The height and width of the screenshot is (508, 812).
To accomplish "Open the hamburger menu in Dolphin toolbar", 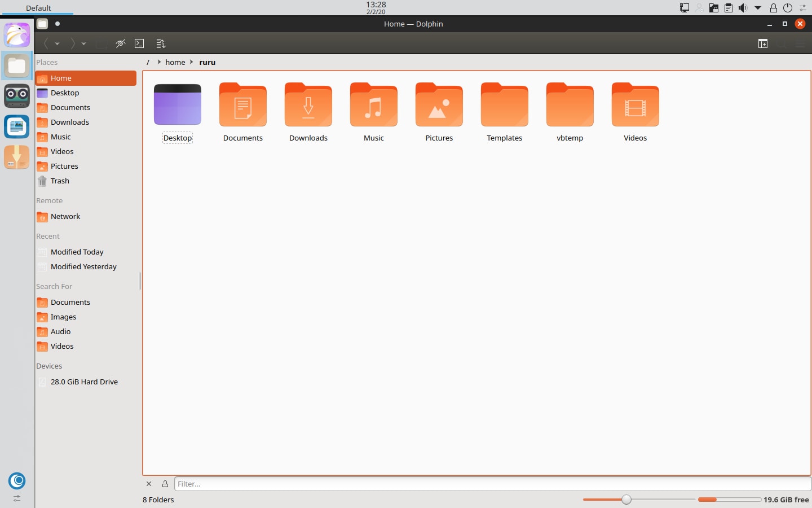I will pyautogui.click(x=800, y=43).
